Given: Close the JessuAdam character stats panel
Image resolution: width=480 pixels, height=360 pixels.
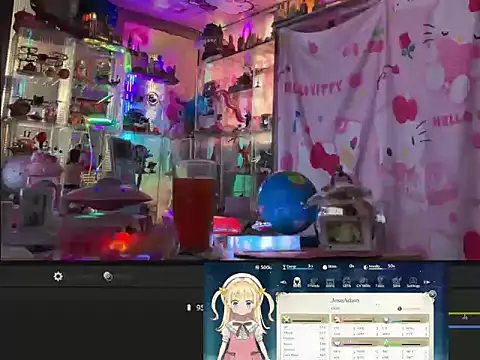Looking at the screenshot, I should point(432,294).
